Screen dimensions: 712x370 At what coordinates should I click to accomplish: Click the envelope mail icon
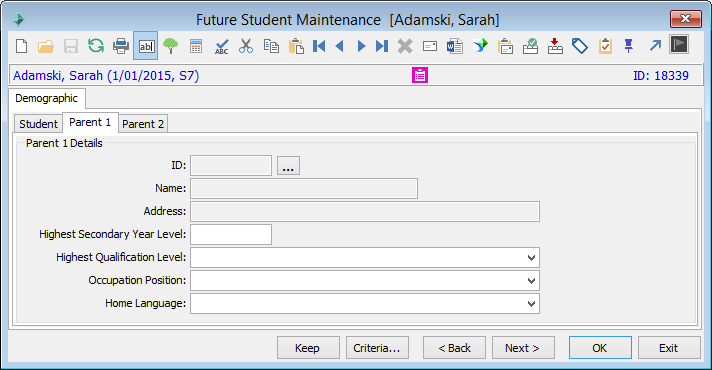430,46
